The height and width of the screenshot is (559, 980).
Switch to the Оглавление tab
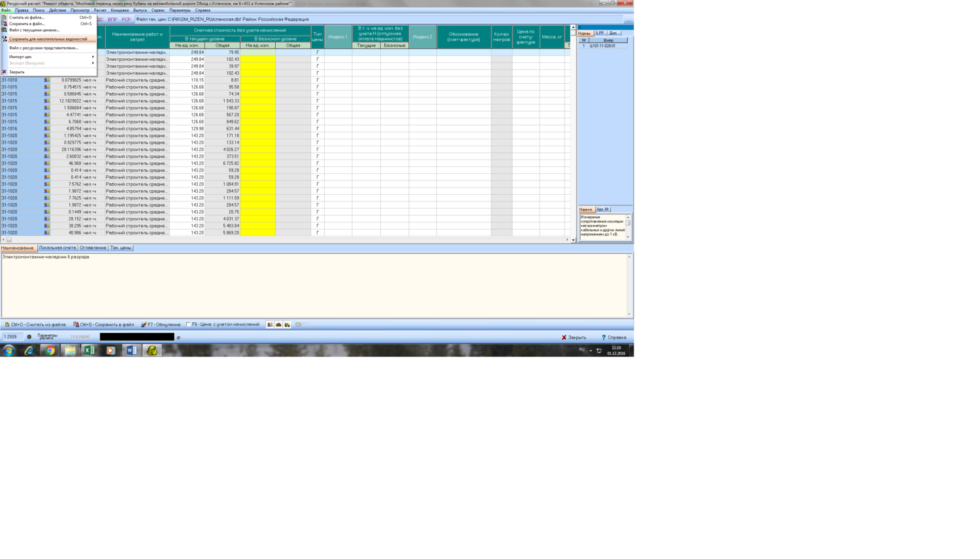tap(93, 248)
